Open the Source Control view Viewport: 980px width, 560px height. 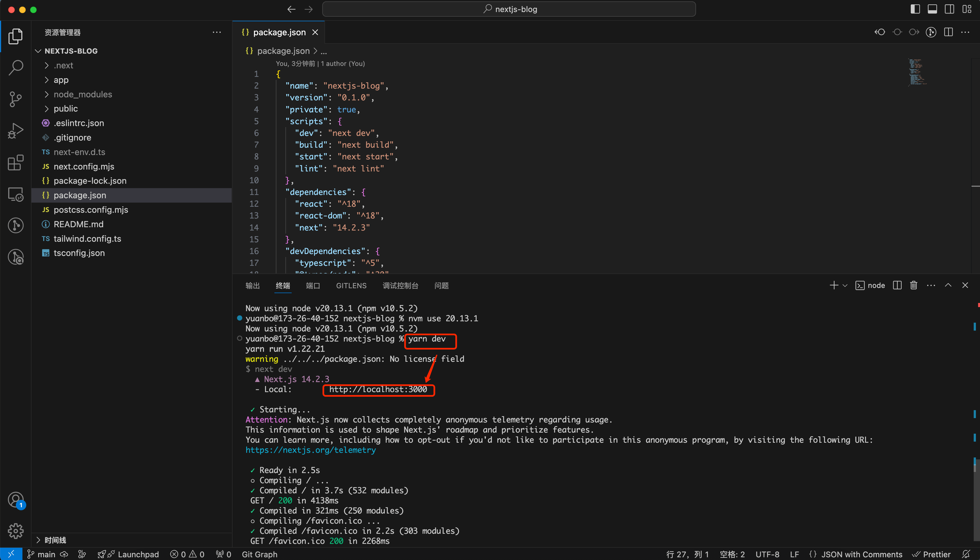point(15,99)
